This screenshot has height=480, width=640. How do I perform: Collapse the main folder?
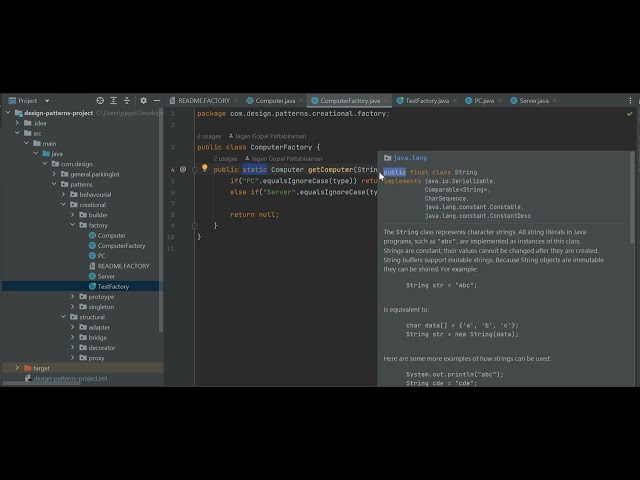tap(27, 143)
